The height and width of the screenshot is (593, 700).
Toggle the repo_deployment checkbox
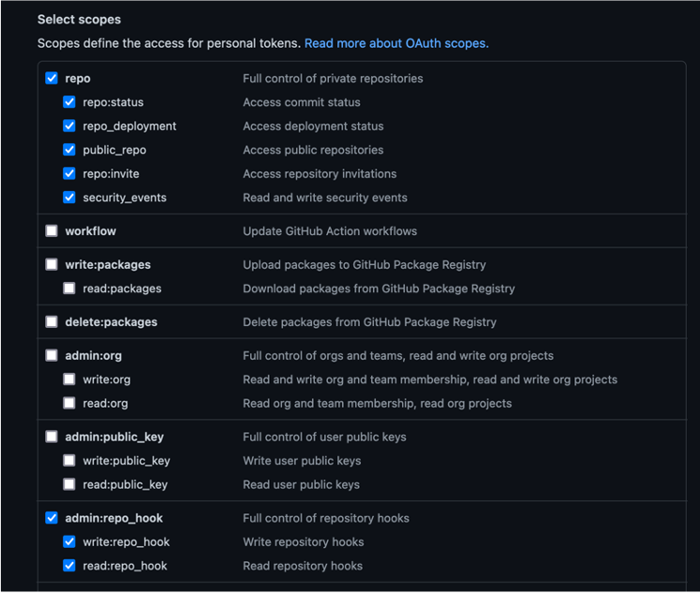point(69,126)
